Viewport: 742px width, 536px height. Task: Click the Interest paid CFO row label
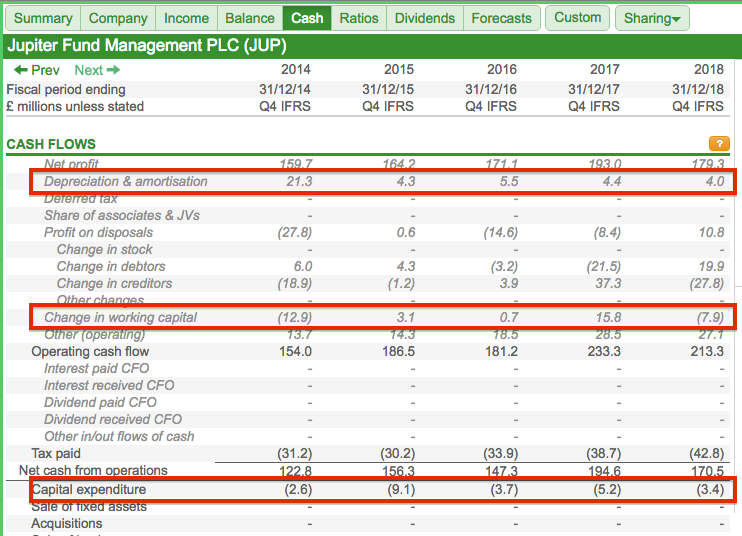pyautogui.click(x=97, y=369)
